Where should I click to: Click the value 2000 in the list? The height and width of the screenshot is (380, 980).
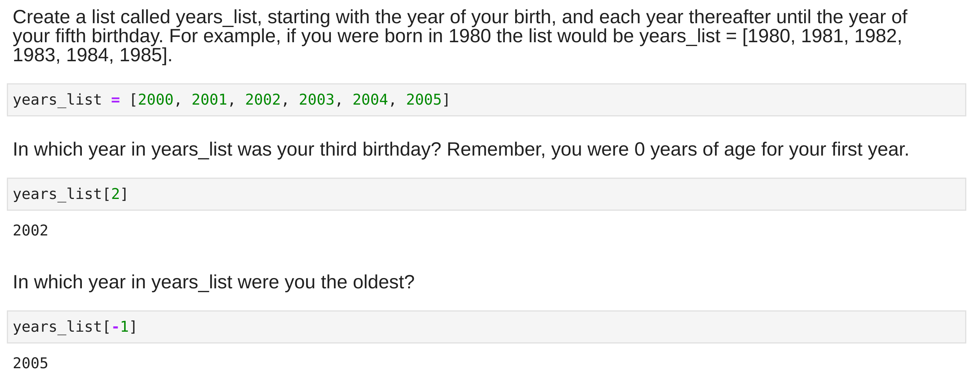(156, 100)
